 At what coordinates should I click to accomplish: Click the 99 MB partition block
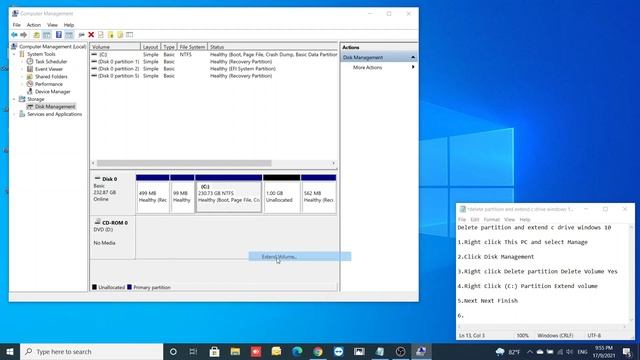(x=182, y=194)
